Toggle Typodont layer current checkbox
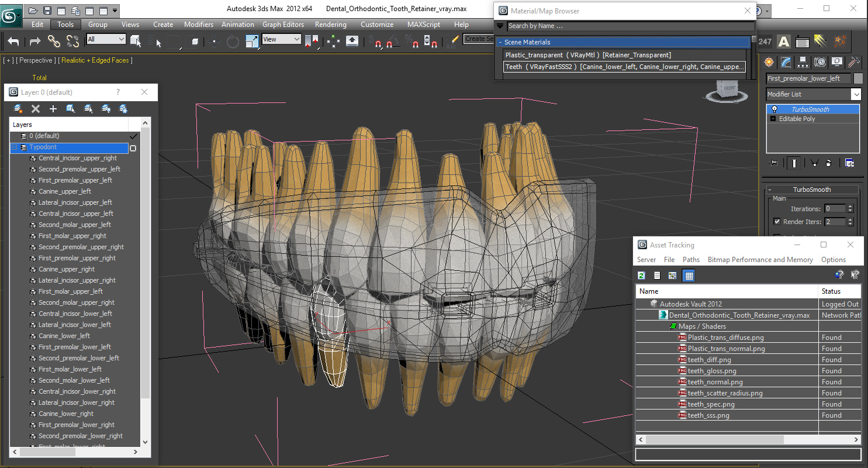This screenshot has width=868, height=468. [133, 148]
